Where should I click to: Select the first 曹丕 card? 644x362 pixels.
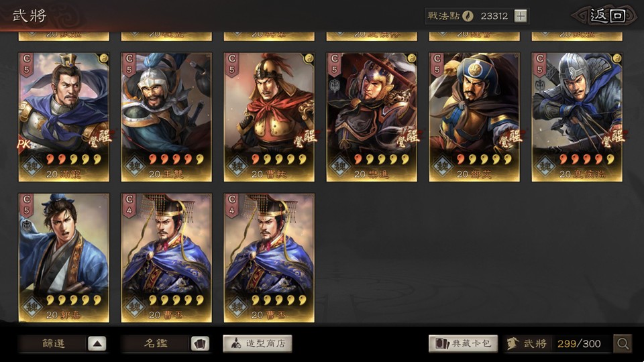[166, 257]
